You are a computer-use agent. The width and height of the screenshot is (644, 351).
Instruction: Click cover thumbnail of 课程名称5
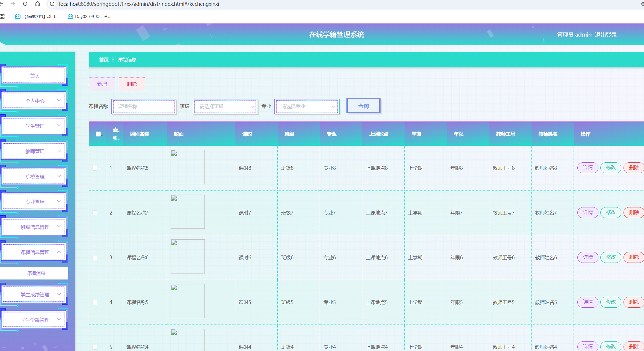click(x=188, y=301)
